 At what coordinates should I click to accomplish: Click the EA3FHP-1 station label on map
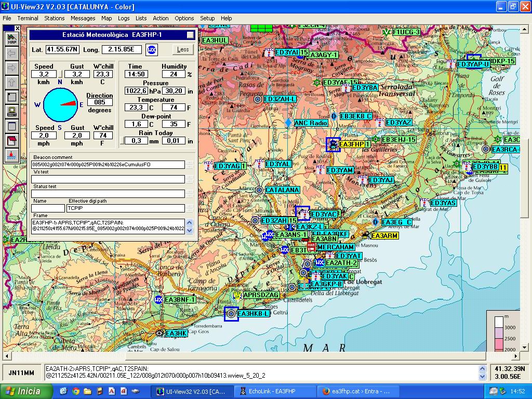(354, 144)
